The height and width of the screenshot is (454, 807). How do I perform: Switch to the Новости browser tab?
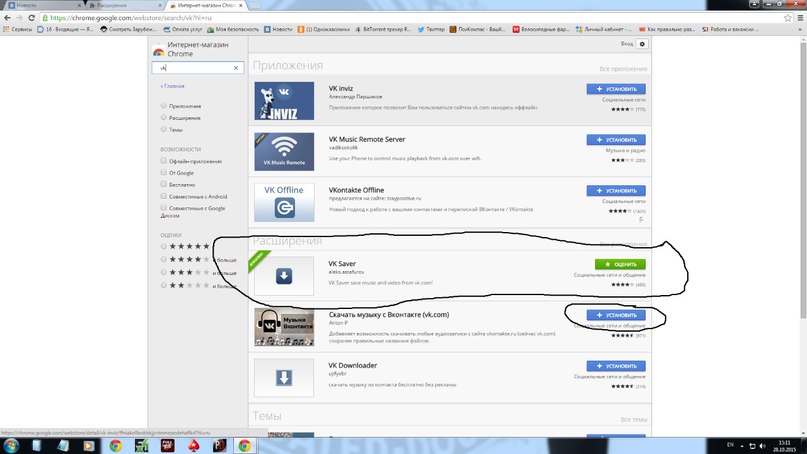(x=44, y=5)
